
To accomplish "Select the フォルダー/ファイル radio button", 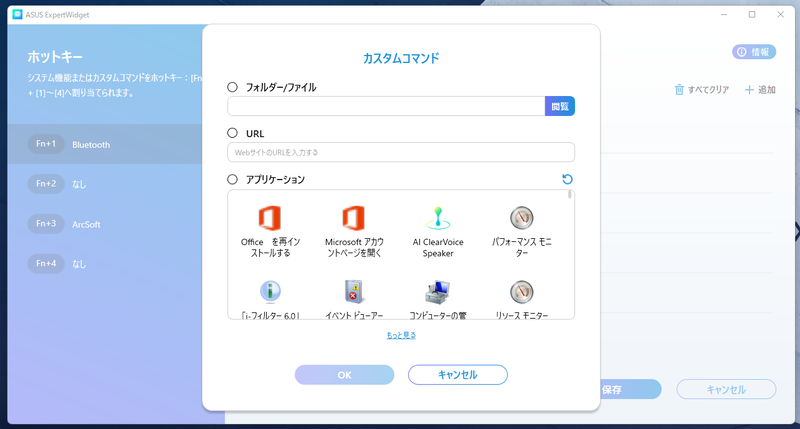I will point(232,87).
